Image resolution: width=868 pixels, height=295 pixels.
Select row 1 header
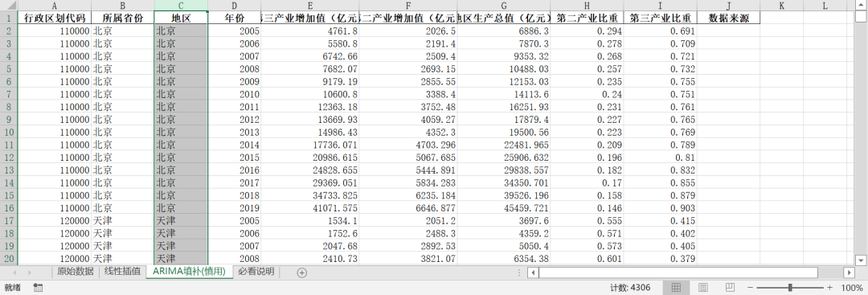[x=9, y=18]
